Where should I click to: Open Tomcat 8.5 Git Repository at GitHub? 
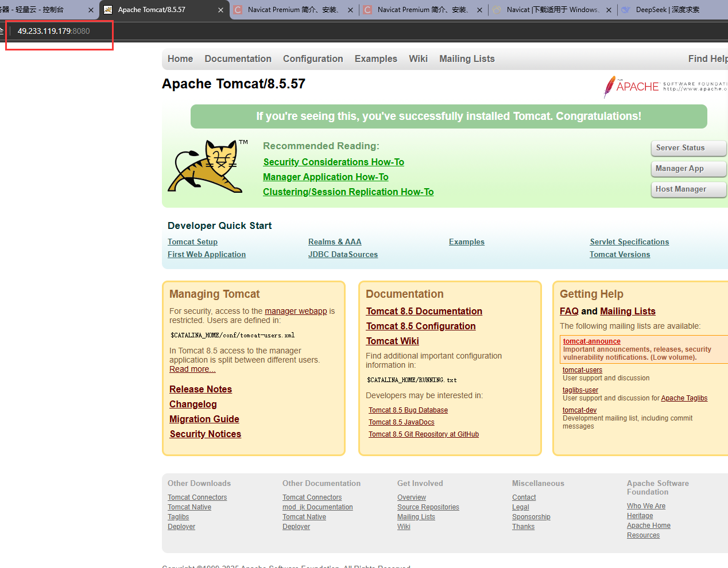pos(424,434)
